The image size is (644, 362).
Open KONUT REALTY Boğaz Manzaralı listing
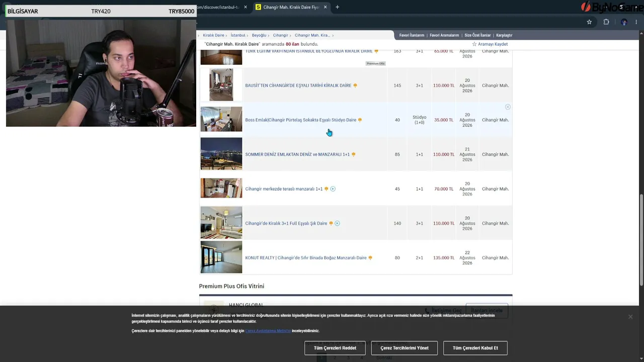click(306, 258)
